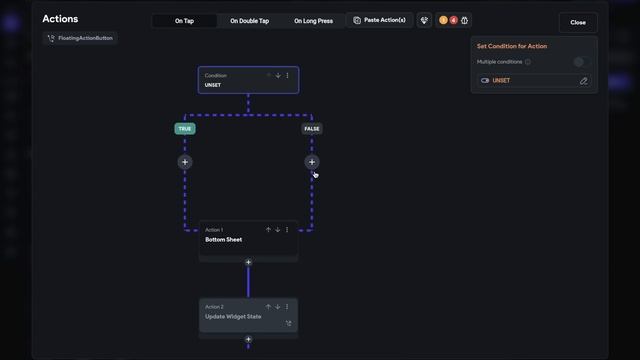The width and height of the screenshot is (640, 360).
Task: Open Action 1 Bottom Sheet options menu
Action: pyautogui.click(x=287, y=230)
